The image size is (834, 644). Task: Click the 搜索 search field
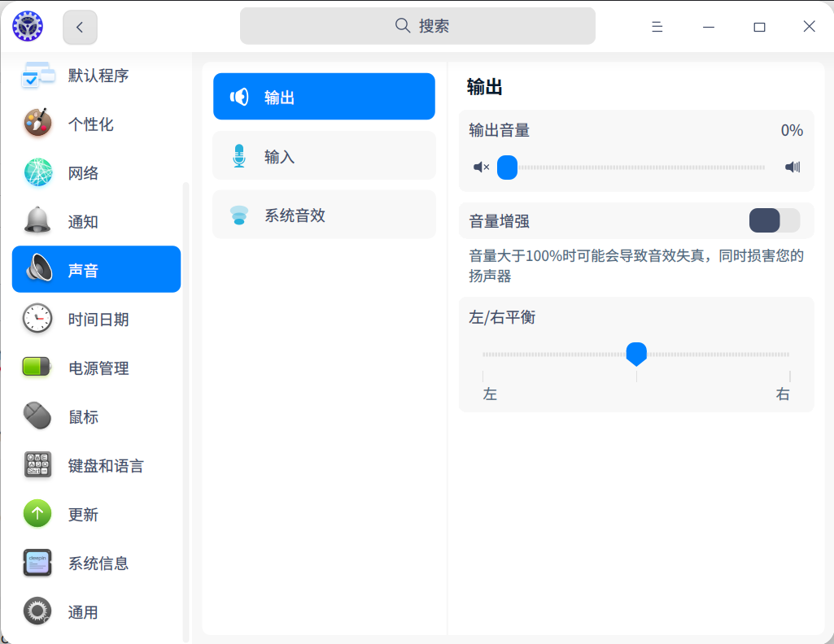[x=417, y=26]
